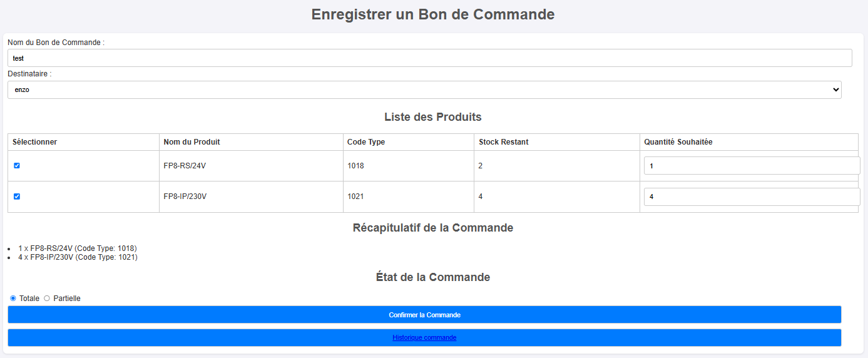This screenshot has height=358, width=868.
Task: Uncheck the FP8-IP/230V product checkbox
Action: (x=17, y=197)
